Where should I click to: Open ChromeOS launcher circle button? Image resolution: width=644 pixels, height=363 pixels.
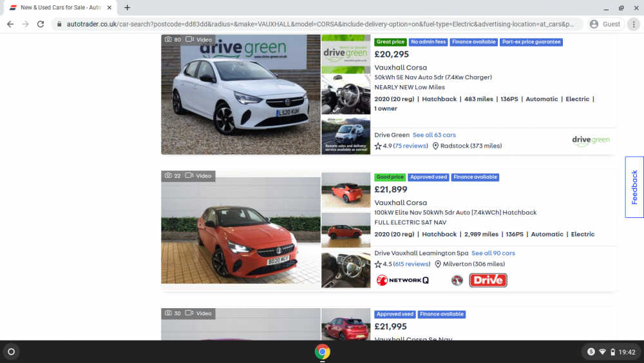[x=12, y=352]
